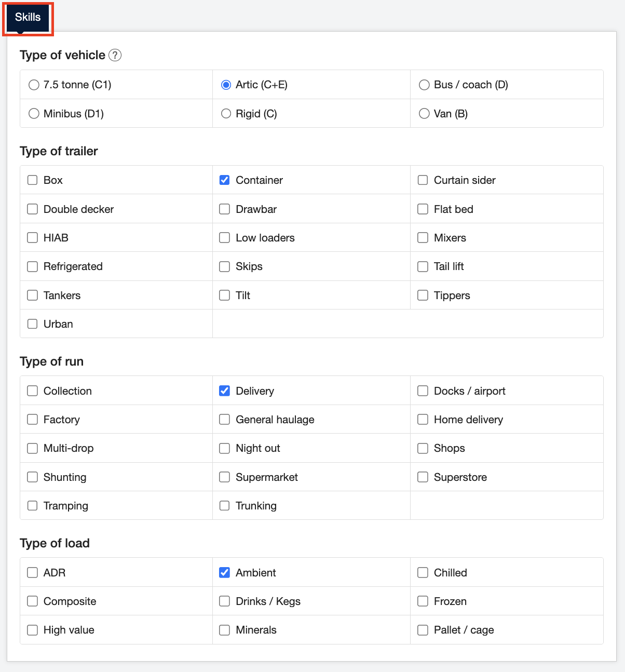625x672 pixels.
Task: Enable the Refrigerated trailer checkbox
Action: [32, 266]
